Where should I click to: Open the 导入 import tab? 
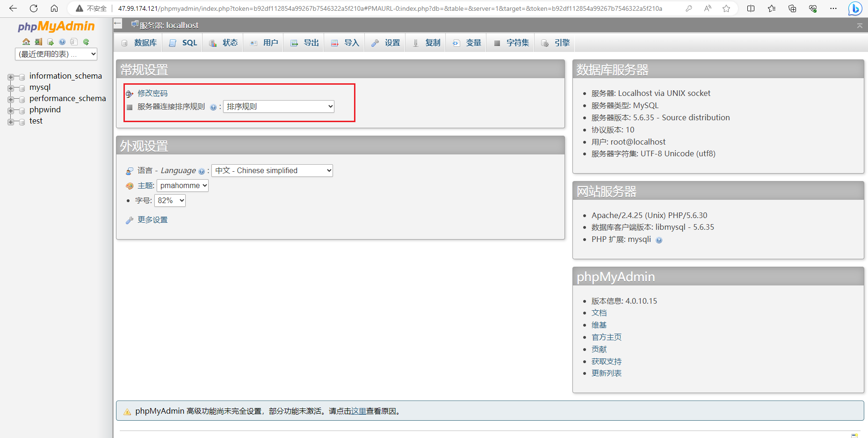[345, 43]
